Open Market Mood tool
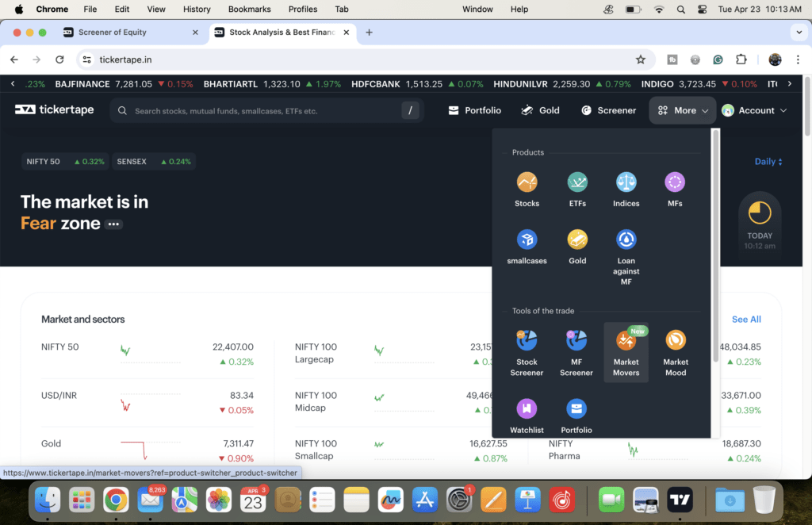This screenshot has height=525, width=812. 676,353
